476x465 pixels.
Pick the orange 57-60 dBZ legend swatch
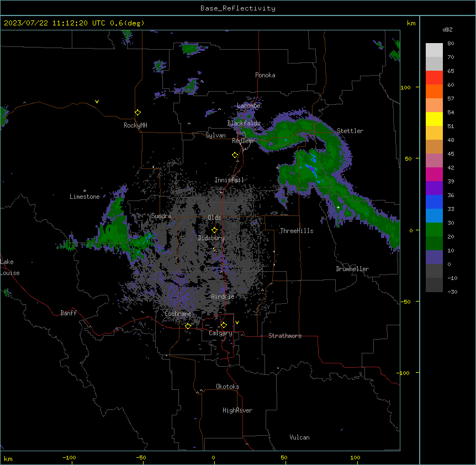434,91
